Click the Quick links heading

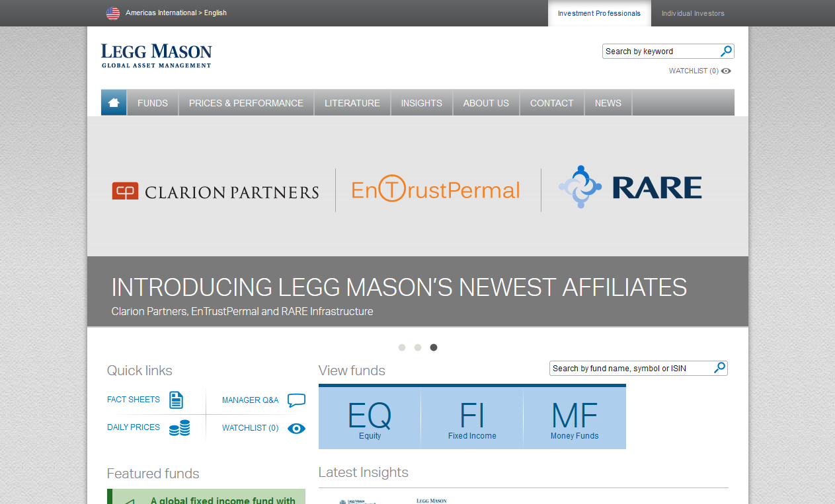139,371
